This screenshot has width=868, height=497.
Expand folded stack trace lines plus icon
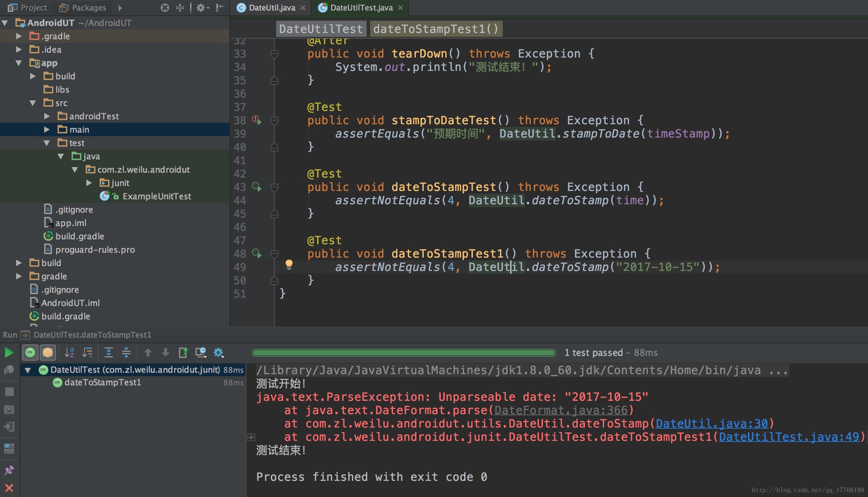pyautogui.click(x=251, y=437)
